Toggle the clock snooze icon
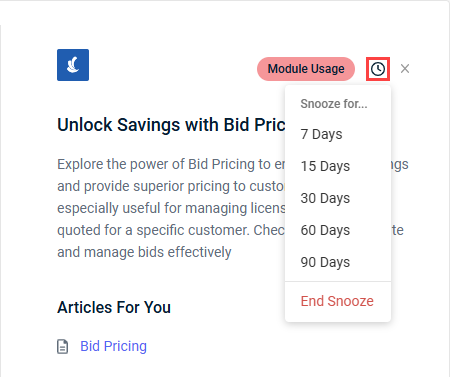 pos(378,69)
